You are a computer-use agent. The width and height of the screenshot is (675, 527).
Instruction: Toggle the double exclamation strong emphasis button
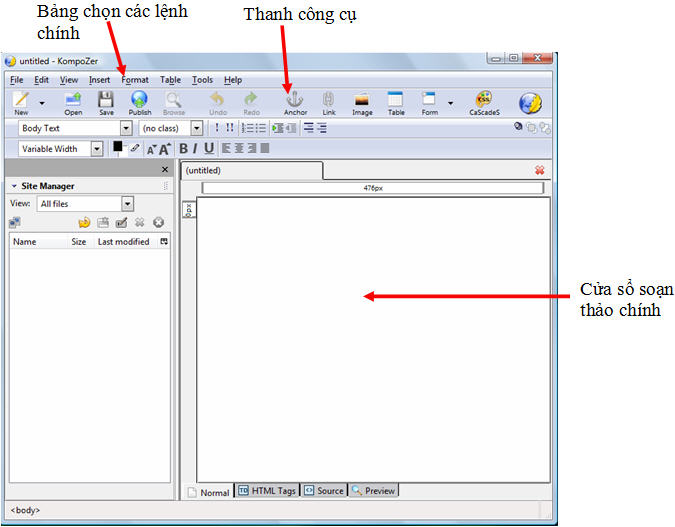[x=230, y=127]
